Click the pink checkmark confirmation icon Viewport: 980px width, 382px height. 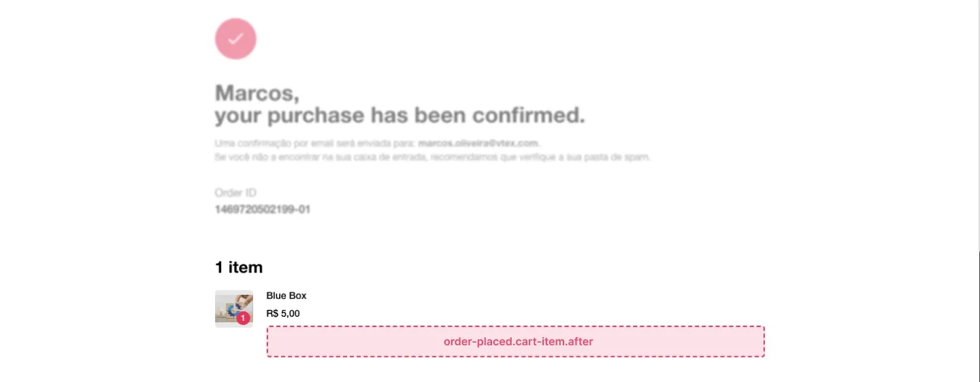[235, 39]
